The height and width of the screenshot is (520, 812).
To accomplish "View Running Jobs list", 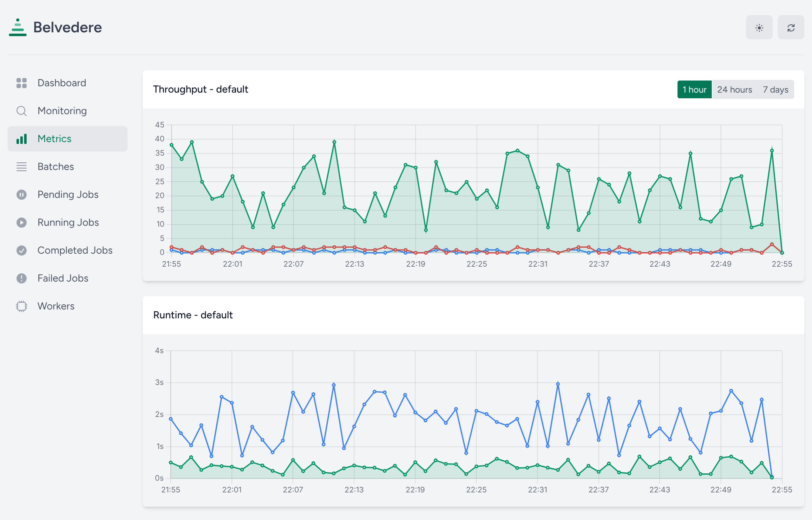I will coord(68,223).
